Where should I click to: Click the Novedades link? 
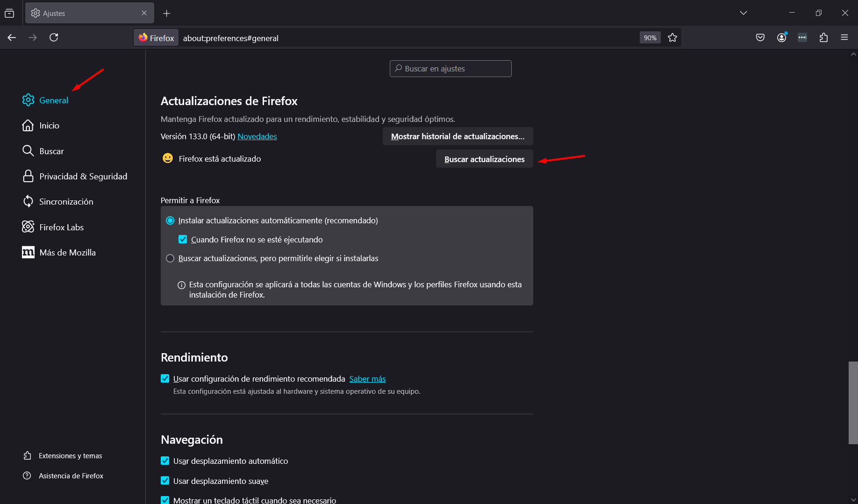[x=257, y=136]
